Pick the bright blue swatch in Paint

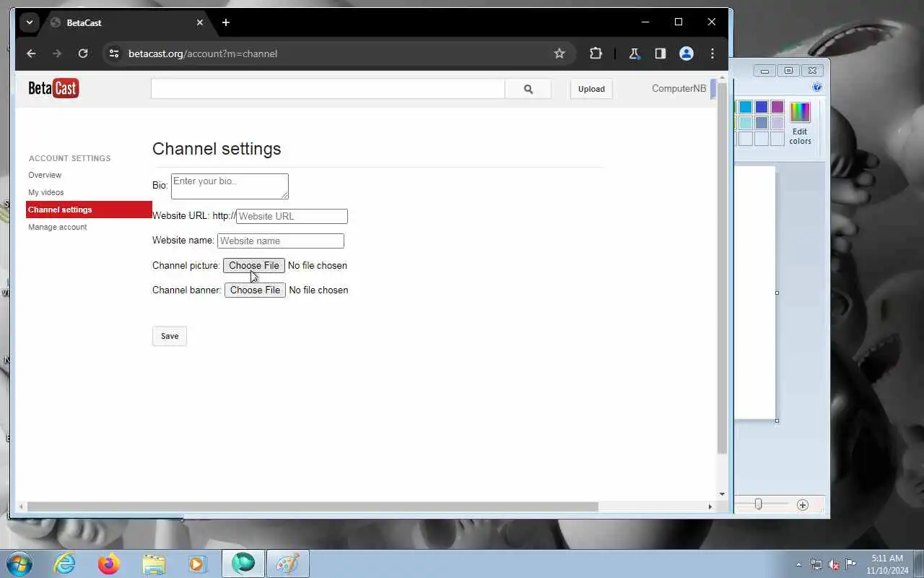pos(746,107)
